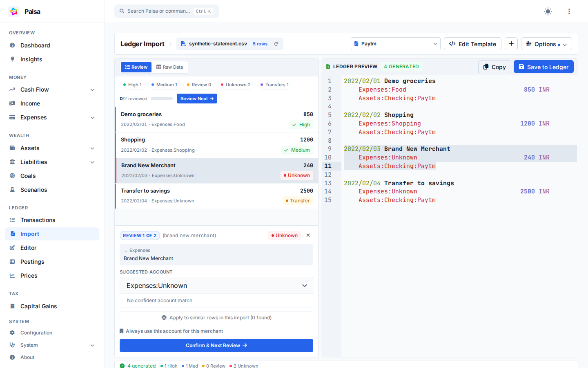Open the Postings page
The width and height of the screenshot is (588, 368).
(x=52, y=262)
